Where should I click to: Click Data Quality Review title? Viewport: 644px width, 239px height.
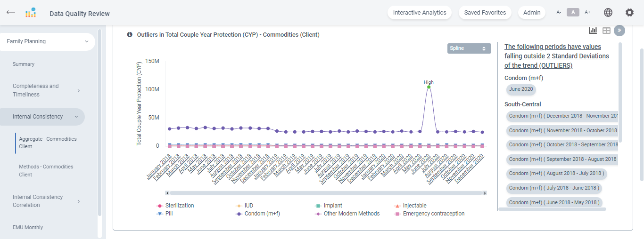80,14
